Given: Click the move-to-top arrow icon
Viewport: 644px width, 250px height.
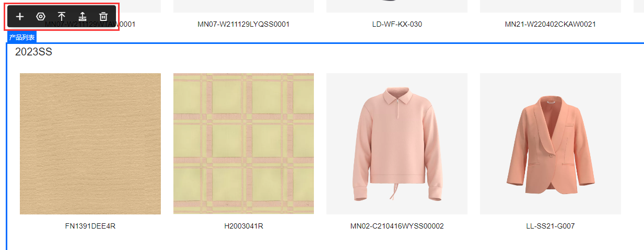Looking at the screenshot, I should pos(62,16).
